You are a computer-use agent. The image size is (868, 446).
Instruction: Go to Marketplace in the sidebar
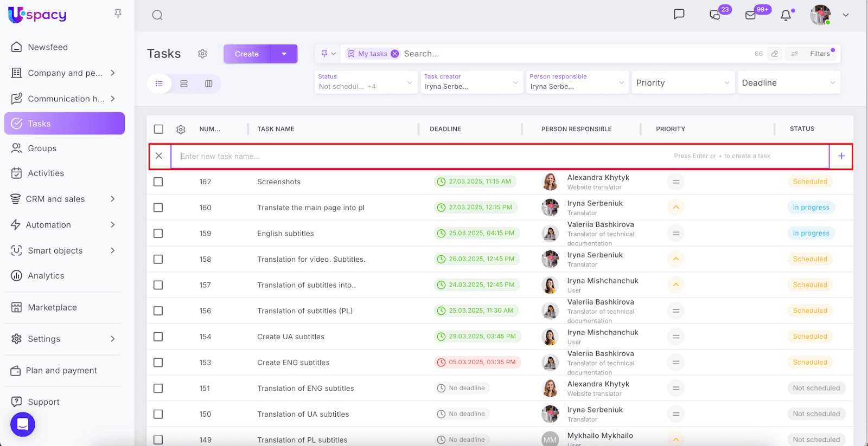point(52,307)
